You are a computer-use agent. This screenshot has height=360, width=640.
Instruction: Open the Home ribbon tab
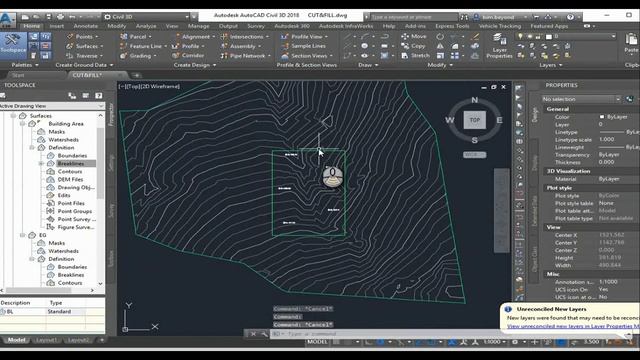31,26
